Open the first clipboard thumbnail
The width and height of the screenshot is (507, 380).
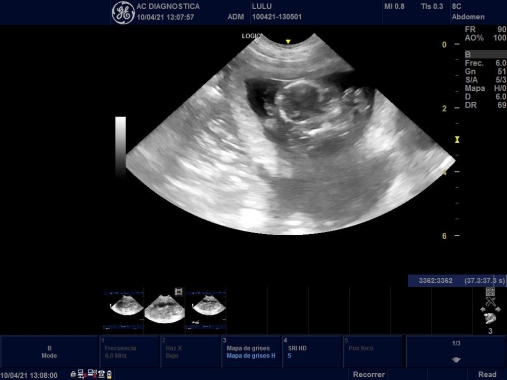point(124,311)
